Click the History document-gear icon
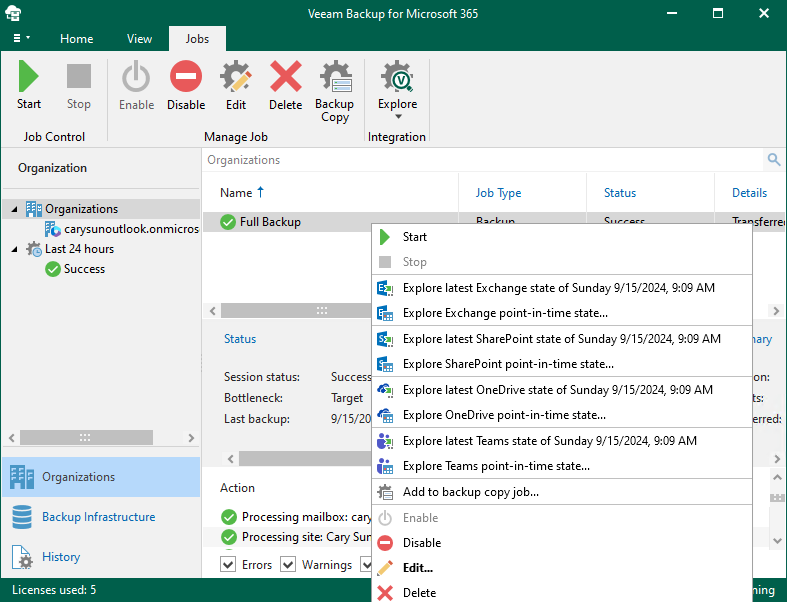Viewport: 787px width, 602px height. (x=22, y=557)
